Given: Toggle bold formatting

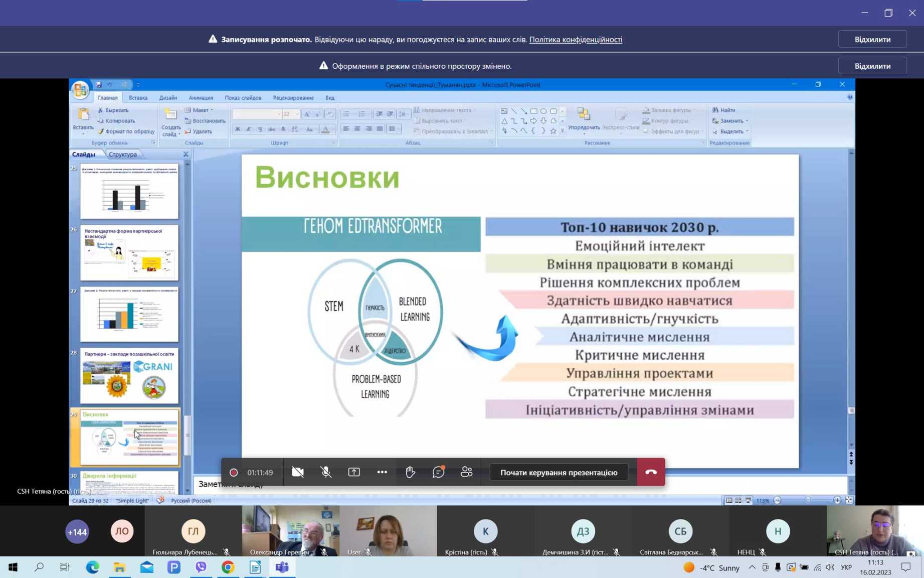Looking at the screenshot, I should click(x=237, y=129).
